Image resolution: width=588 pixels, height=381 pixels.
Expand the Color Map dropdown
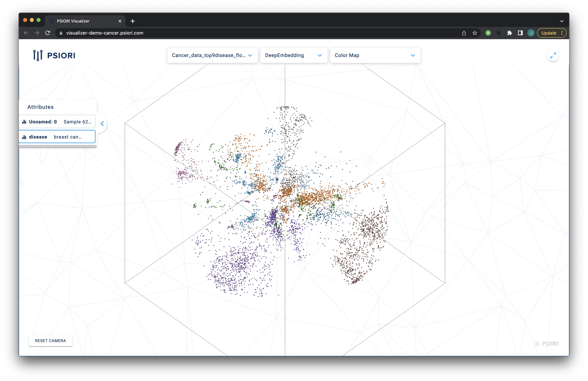click(x=375, y=55)
